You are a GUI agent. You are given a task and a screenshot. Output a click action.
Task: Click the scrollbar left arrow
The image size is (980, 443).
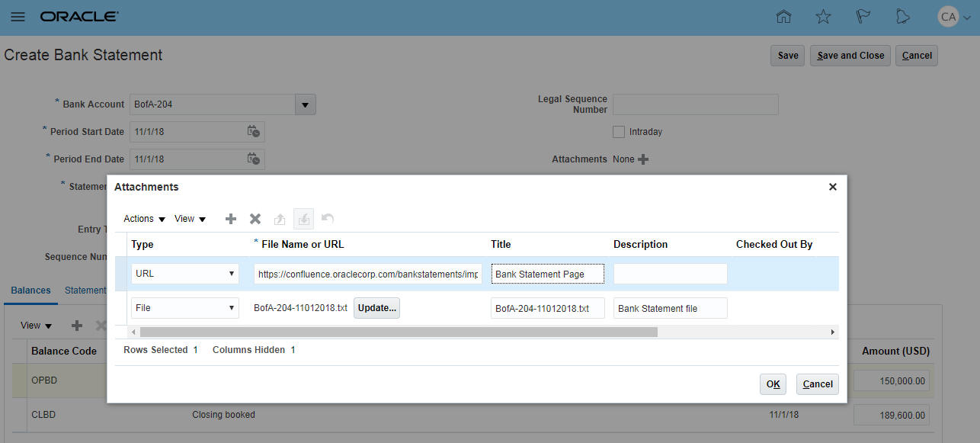[x=133, y=332]
